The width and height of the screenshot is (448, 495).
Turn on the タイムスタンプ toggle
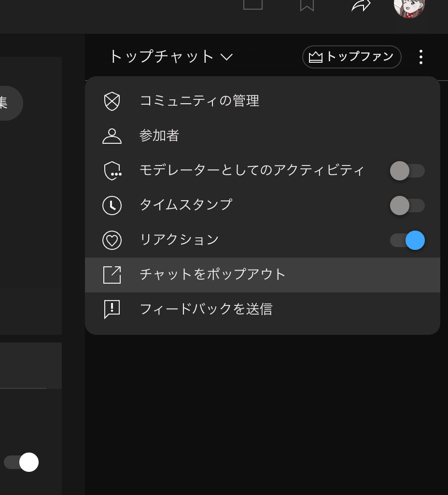(407, 206)
